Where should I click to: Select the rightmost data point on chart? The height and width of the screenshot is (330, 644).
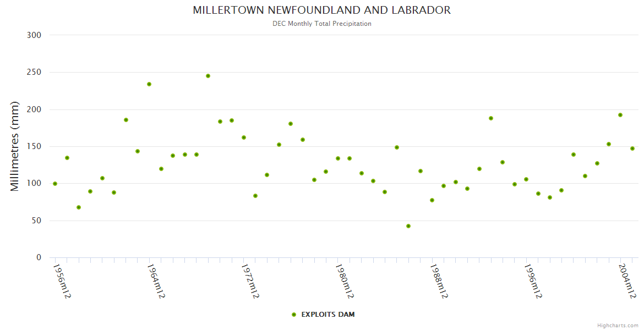click(x=632, y=148)
